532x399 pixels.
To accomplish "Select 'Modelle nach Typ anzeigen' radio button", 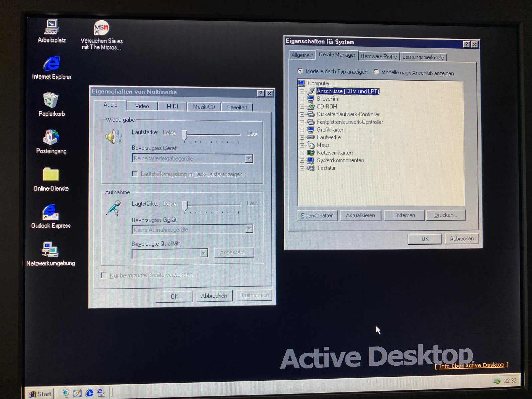I will pos(300,71).
